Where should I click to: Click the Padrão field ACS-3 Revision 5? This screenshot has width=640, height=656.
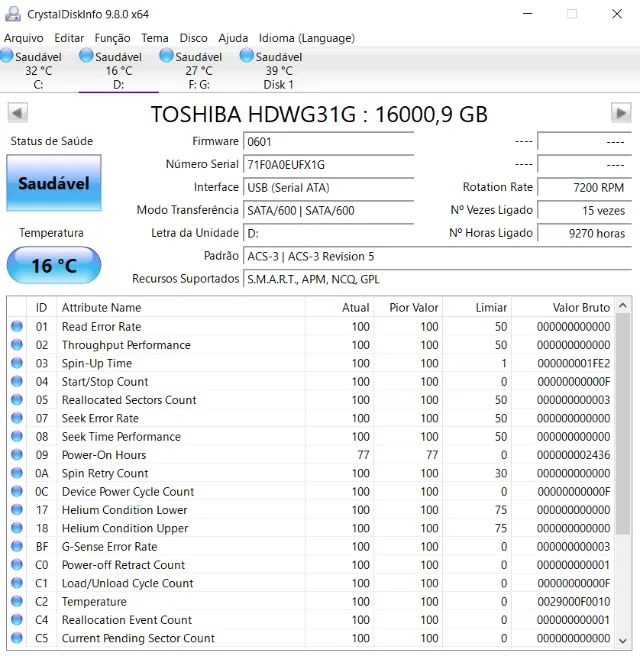pyautogui.click(x=437, y=256)
